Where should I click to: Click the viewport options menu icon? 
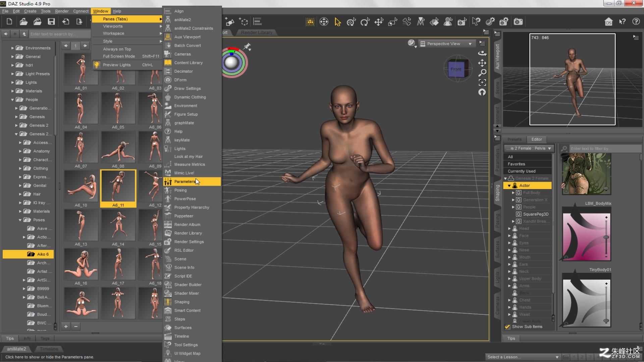(482, 44)
